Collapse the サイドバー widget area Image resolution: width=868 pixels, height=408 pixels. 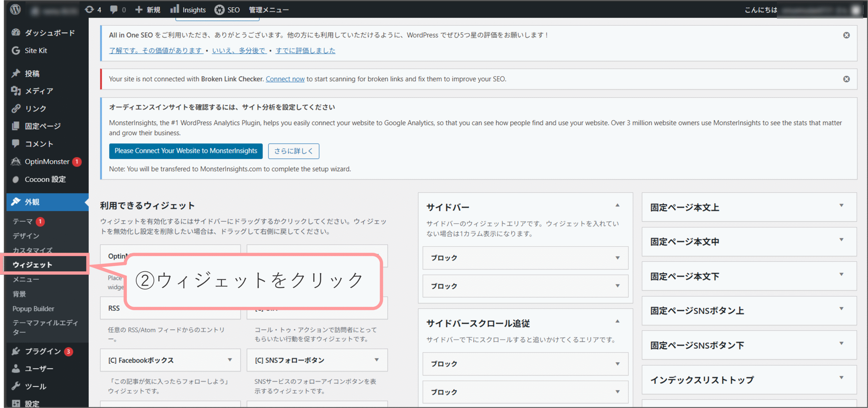tap(617, 206)
